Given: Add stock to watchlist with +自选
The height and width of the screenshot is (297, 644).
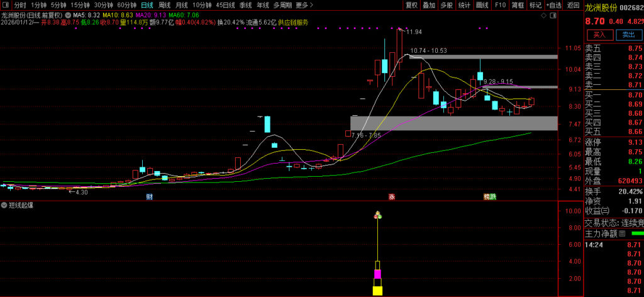Looking at the screenshot, I should [x=554, y=4].
